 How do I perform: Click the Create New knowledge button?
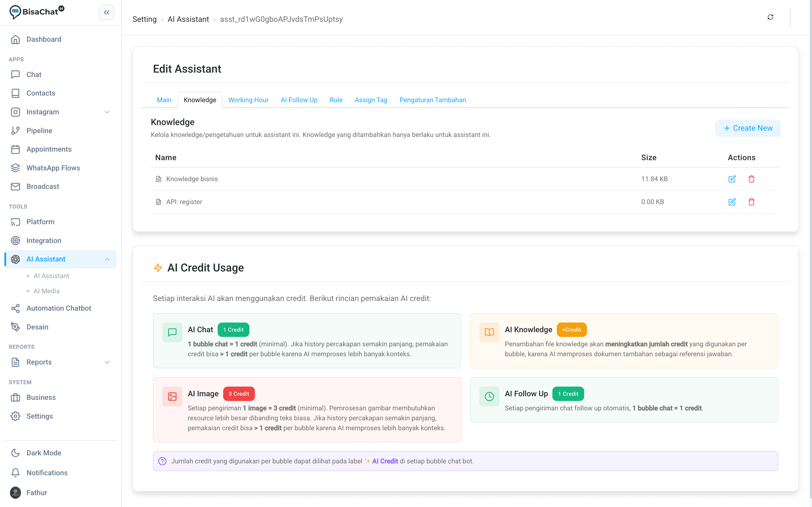coord(748,128)
